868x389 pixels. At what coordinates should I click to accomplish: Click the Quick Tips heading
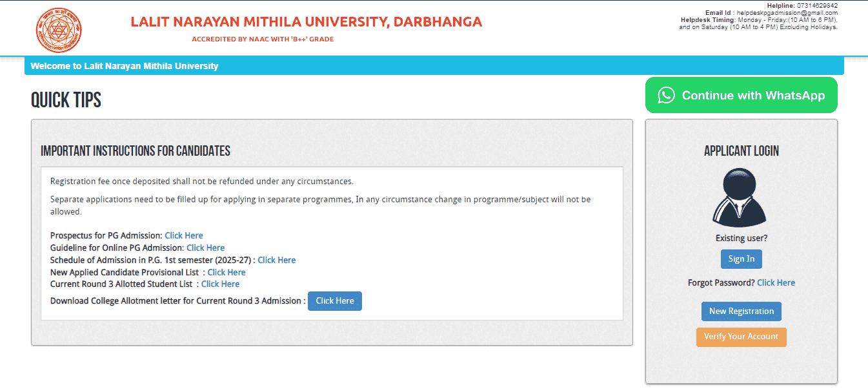[66, 100]
